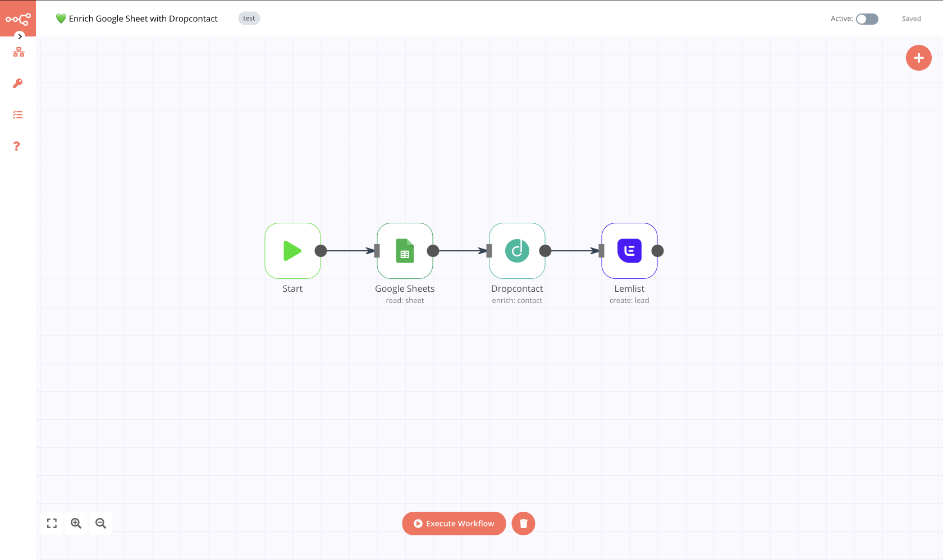Viewport: 943px width, 560px height.
Task: Expand the sidebar with the chevron
Action: [x=20, y=36]
